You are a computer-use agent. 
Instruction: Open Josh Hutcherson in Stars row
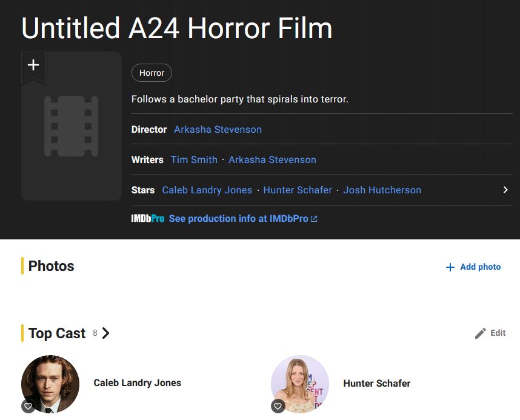click(382, 190)
